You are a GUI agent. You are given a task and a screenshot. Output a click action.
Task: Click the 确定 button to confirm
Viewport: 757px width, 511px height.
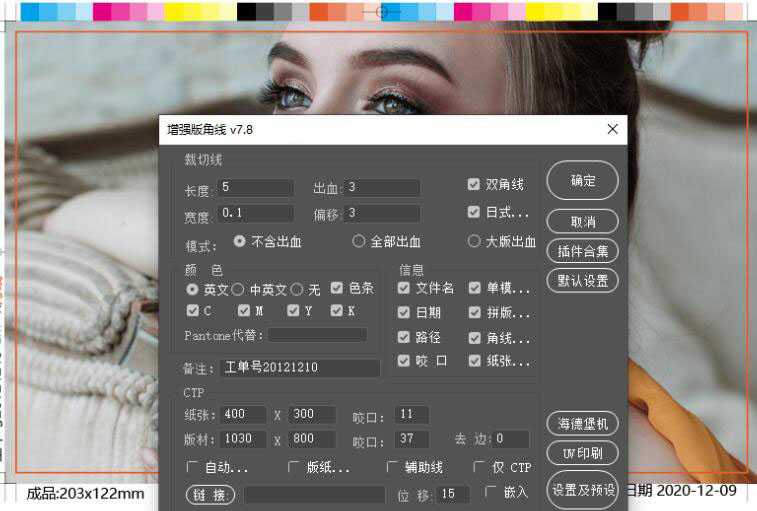click(x=582, y=181)
